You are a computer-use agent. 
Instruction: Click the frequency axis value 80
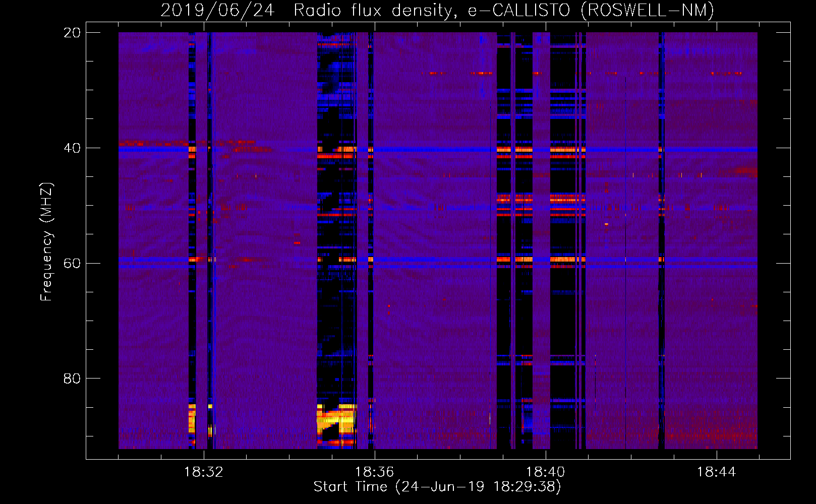pyautogui.click(x=72, y=379)
